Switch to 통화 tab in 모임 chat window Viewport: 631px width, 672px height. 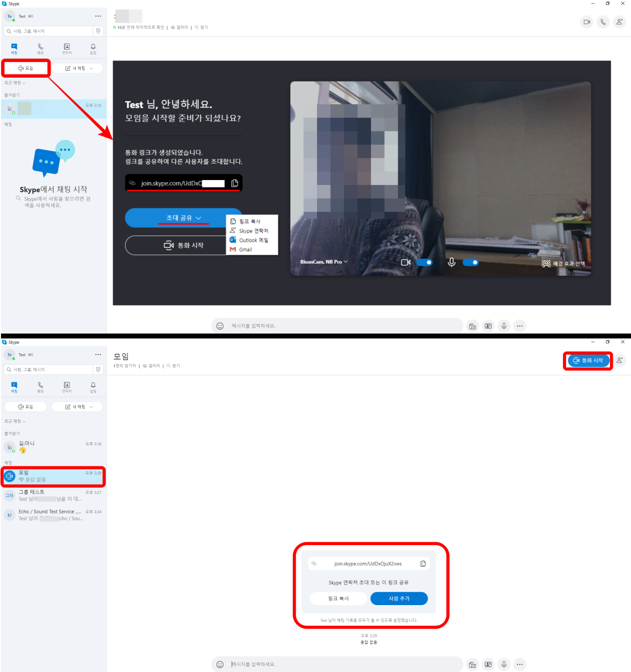40,387
